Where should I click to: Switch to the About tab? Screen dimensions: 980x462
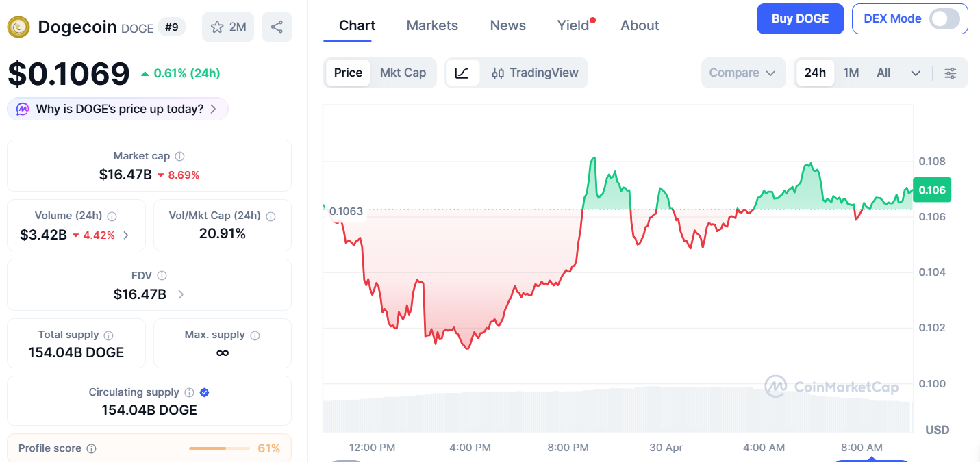[x=640, y=25]
